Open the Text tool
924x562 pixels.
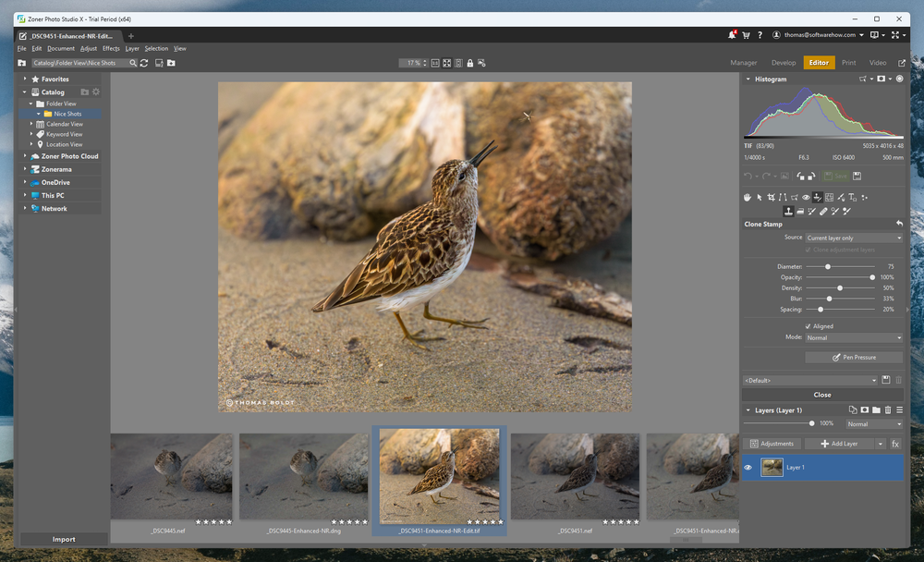coord(853,198)
